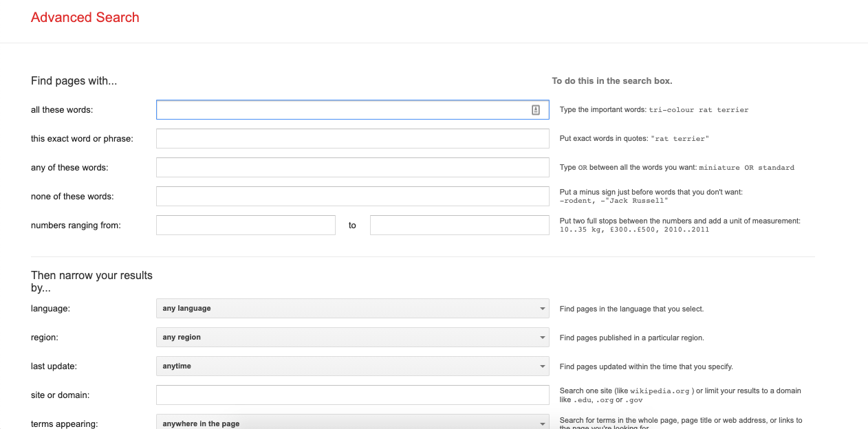
Task: Open the 'anywhere in the page' dropdown
Action: click(352, 422)
